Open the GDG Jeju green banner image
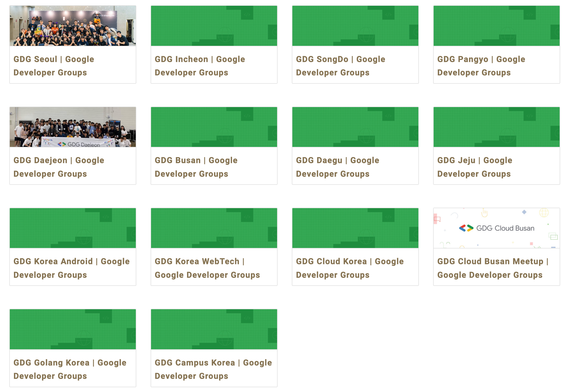Viewport: 568px width, 392px height. (496, 127)
